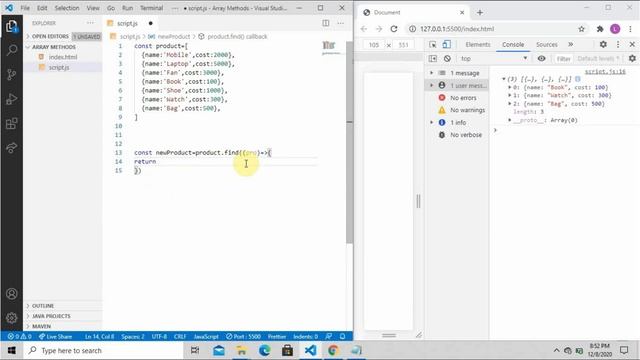The image size is (640, 360).
Task: Split the editor to the right
Action: point(326,23)
